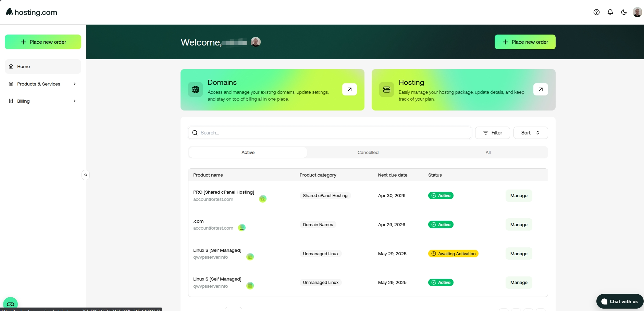Toggle dark mode moon icon
Screen dimensions: 644x311
point(624,12)
